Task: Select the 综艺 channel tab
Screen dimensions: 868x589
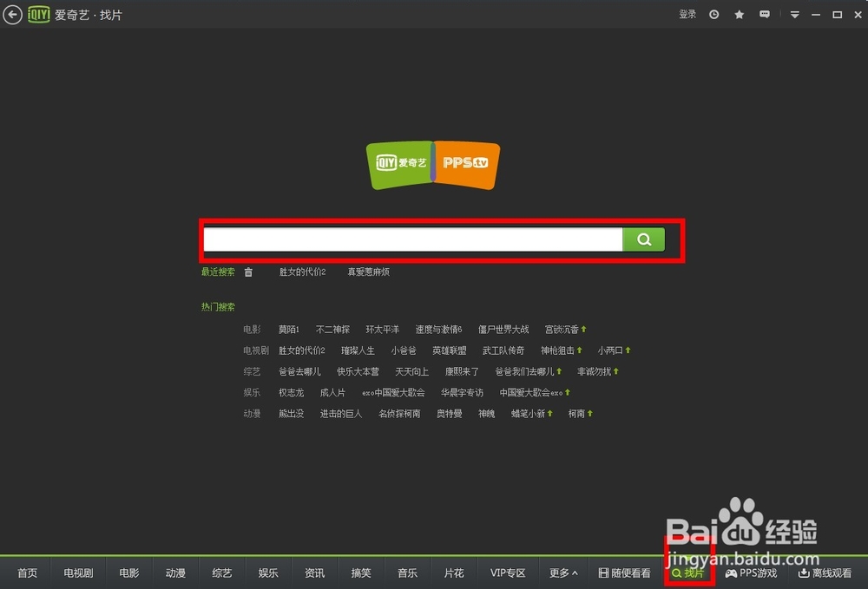Action: coord(221,573)
